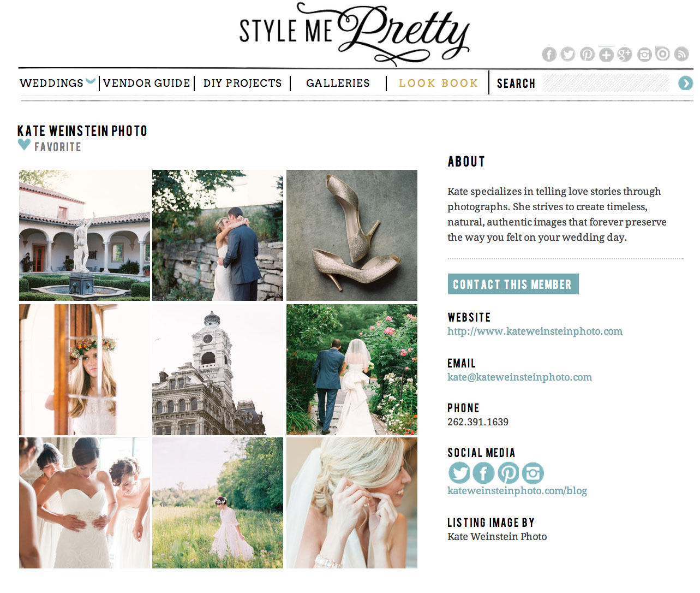Open Kate's Instagram under Social Media
Screen dimensions: 700x593
[533, 473]
